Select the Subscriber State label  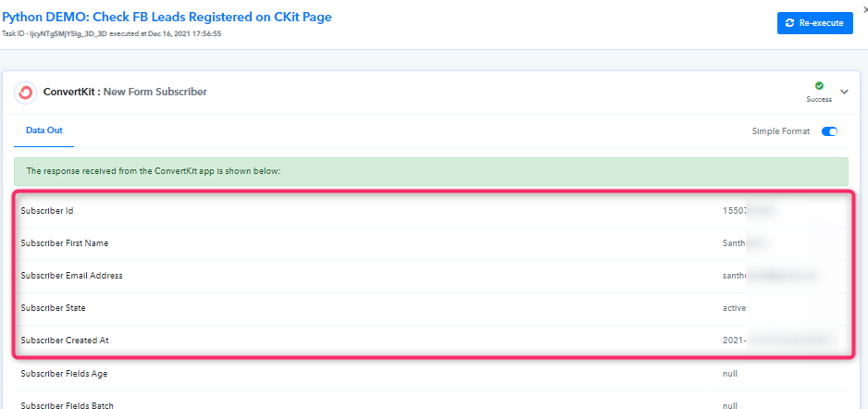pos(53,308)
